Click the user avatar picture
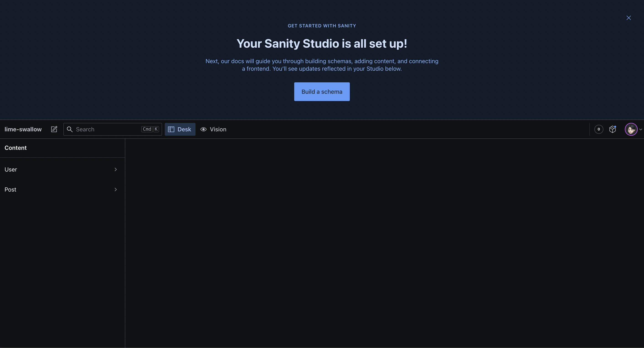Image resolution: width=644 pixels, height=348 pixels. pyautogui.click(x=631, y=129)
